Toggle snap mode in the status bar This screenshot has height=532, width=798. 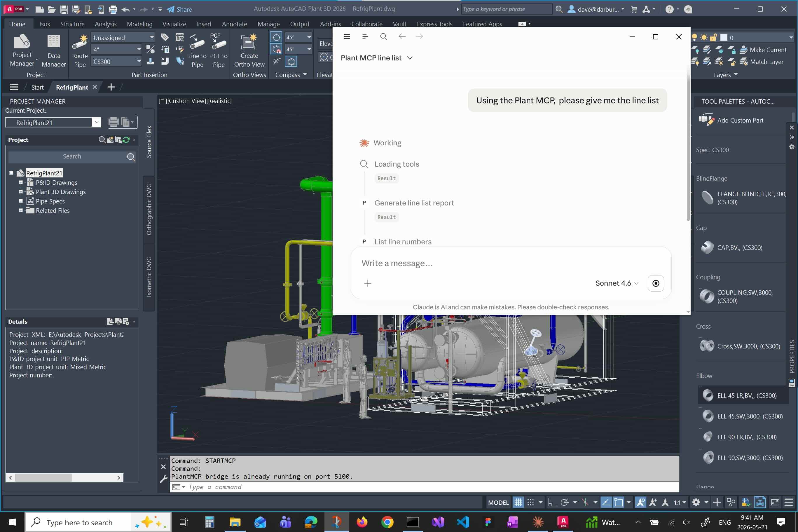tap(530, 502)
